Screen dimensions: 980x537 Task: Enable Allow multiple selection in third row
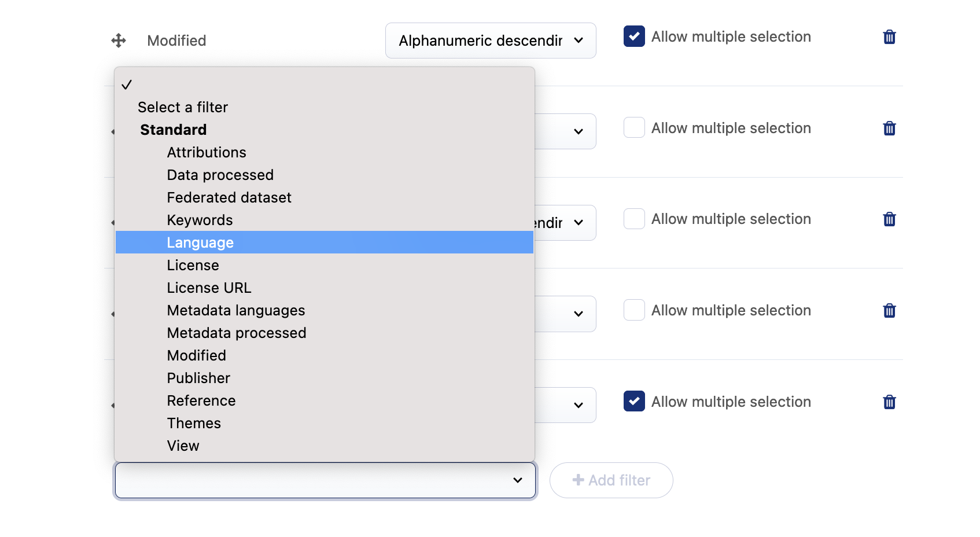634,219
